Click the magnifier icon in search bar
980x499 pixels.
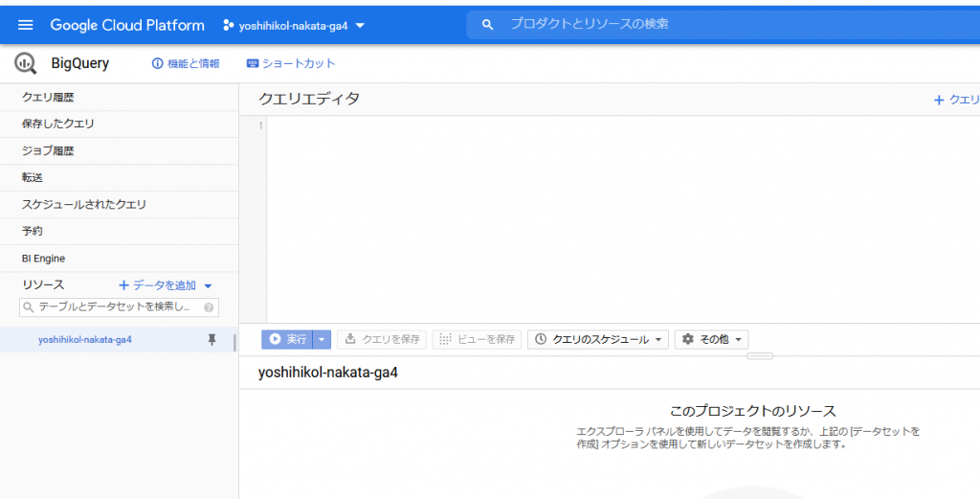(x=487, y=25)
